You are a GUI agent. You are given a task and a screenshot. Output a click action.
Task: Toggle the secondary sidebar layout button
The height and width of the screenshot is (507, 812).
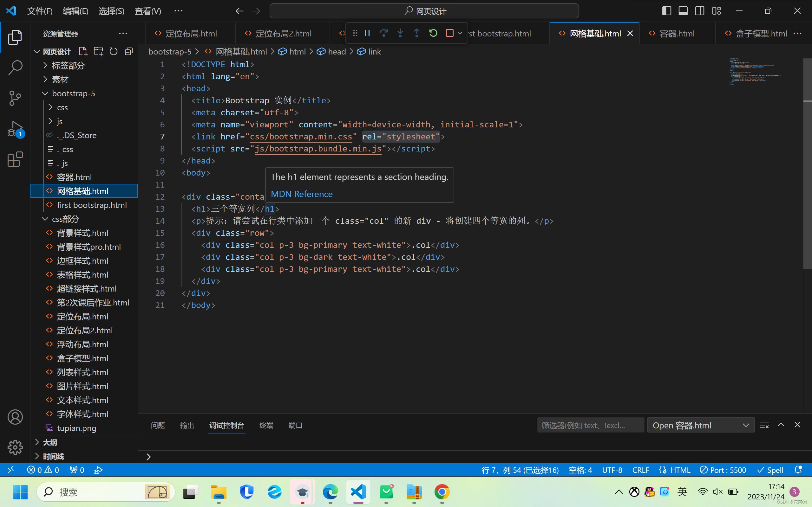[x=700, y=11]
